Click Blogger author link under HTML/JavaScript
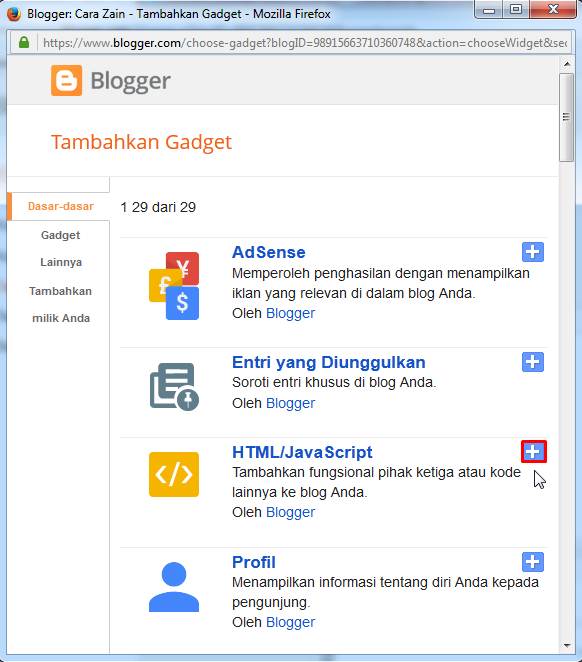The image size is (582, 662). pos(290,512)
